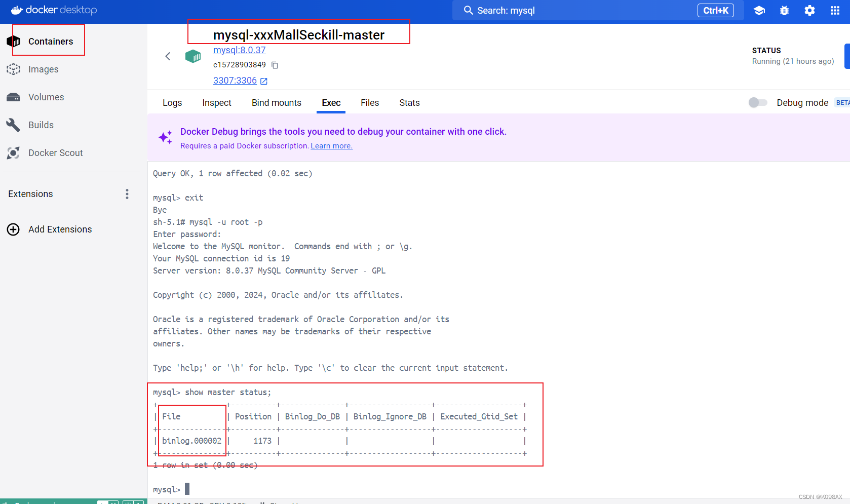
Task: Open the Images section
Action: point(43,69)
